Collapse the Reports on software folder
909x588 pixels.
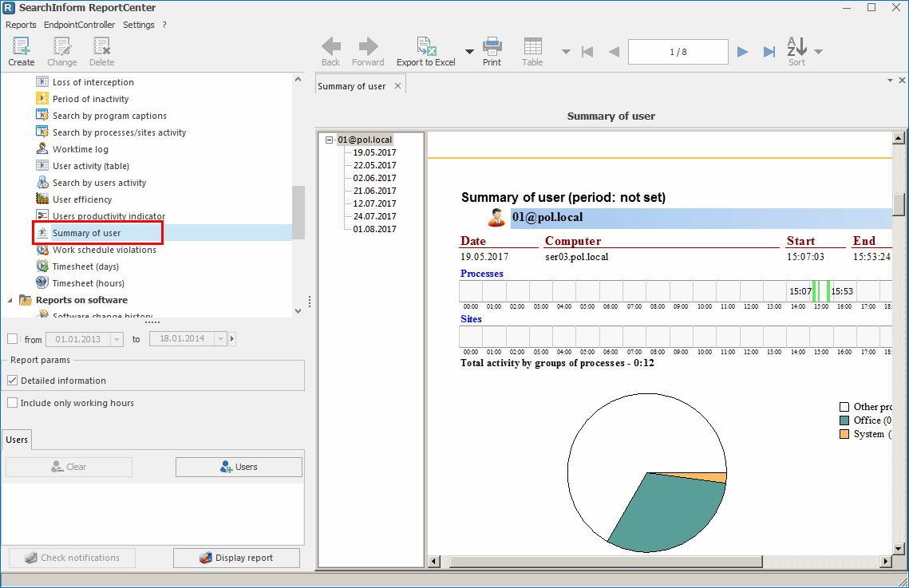[x=10, y=300]
